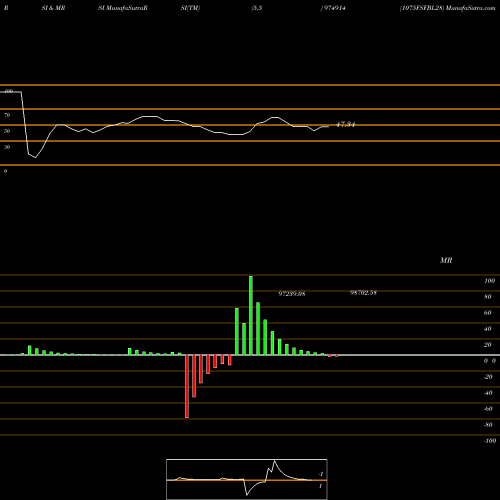Click the RSI 30 level label
Screen dimensions: 500x500
(7, 147)
